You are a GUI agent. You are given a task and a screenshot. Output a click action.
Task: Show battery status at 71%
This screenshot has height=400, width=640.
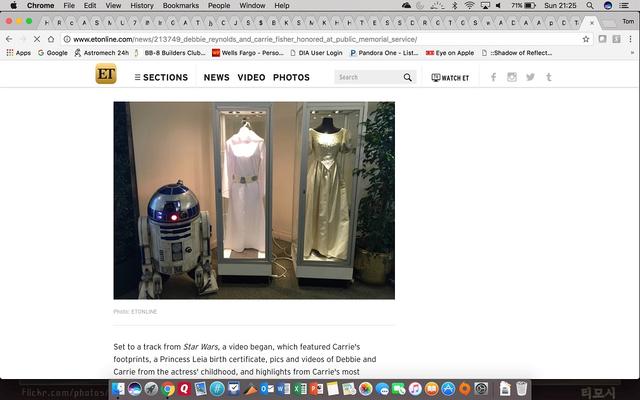523,5
